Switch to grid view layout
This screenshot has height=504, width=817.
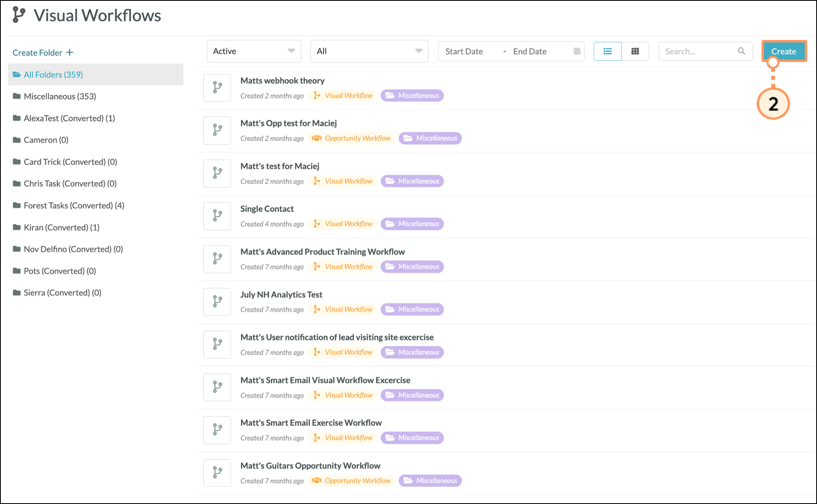[635, 51]
